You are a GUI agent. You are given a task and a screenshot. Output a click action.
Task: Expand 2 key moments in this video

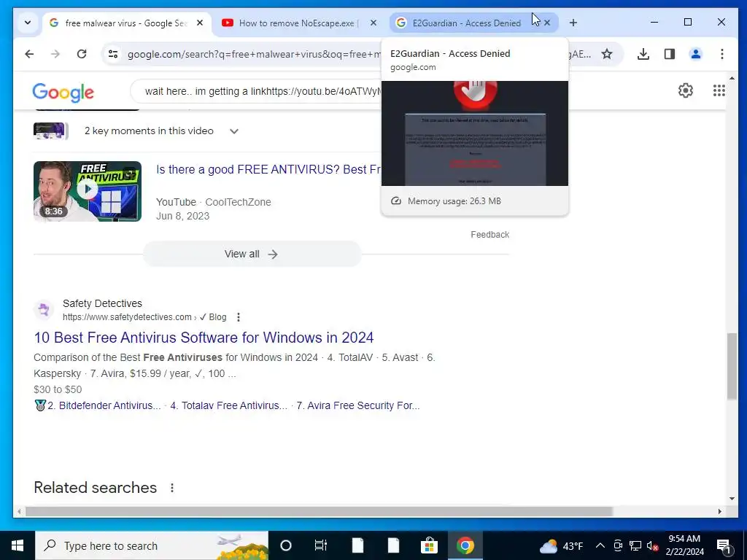(x=234, y=131)
